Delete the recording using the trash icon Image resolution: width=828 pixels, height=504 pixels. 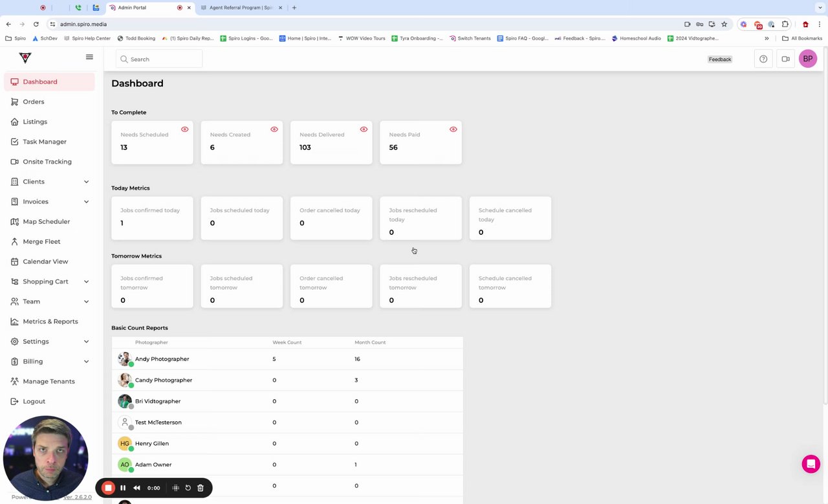click(x=201, y=488)
